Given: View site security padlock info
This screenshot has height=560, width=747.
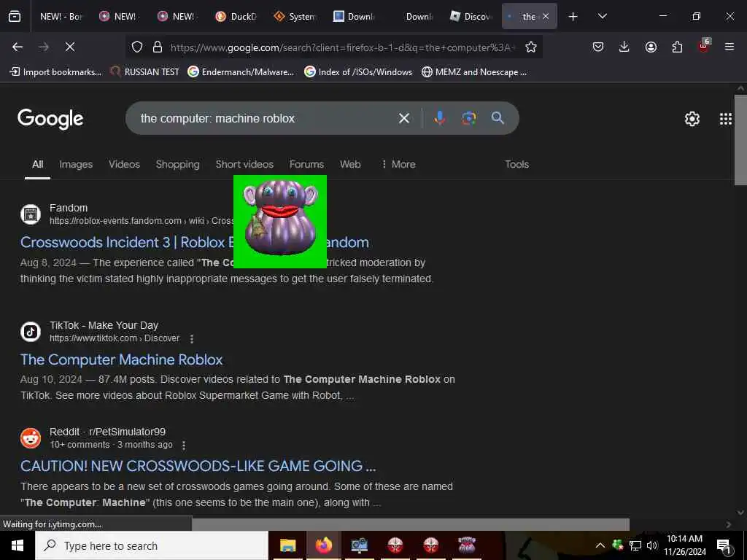Looking at the screenshot, I should point(158,47).
